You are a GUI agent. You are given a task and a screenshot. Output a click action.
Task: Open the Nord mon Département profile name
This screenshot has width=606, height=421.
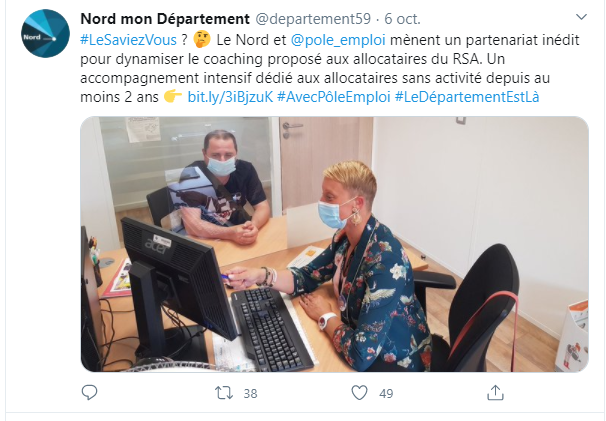[x=165, y=19]
